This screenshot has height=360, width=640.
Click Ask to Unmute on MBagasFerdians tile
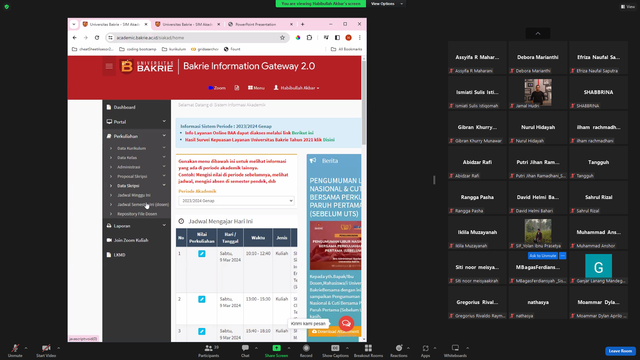(542, 256)
